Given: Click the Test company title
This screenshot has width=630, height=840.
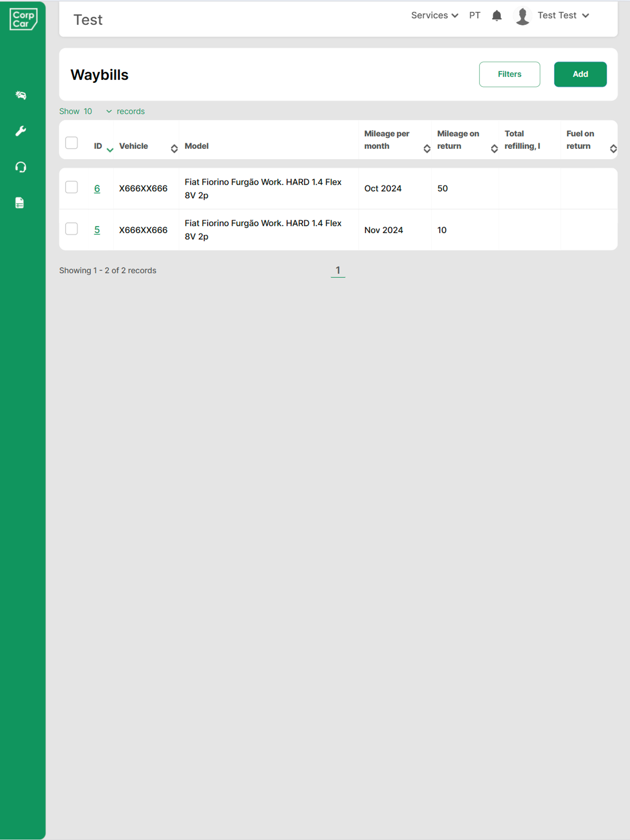Looking at the screenshot, I should [x=88, y=20].
